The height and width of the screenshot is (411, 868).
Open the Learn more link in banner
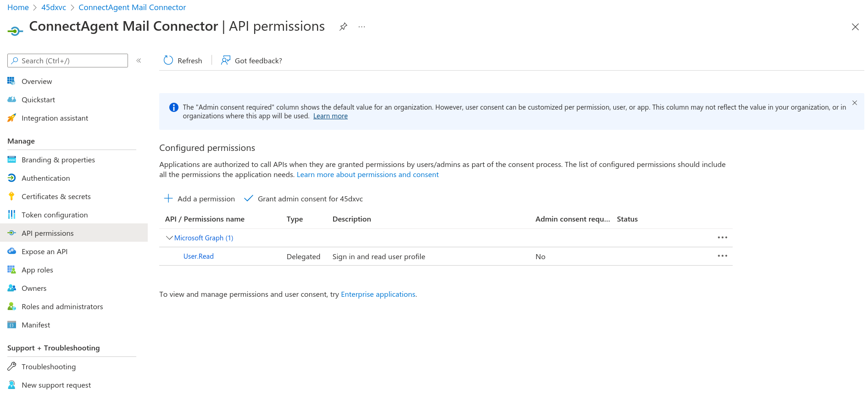(x=330, y=116)
